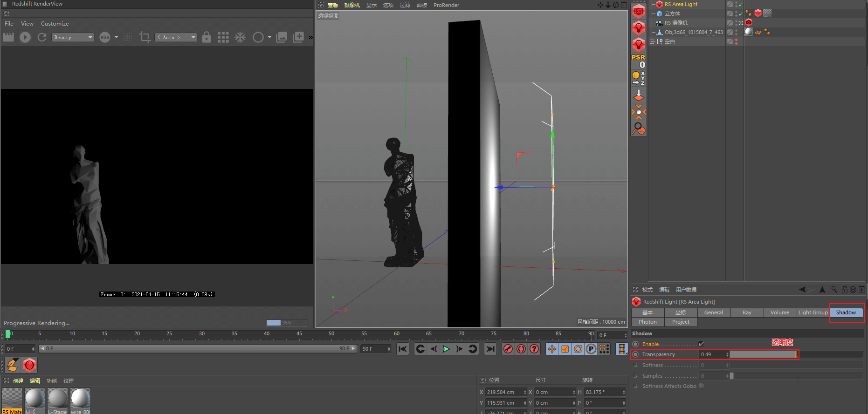Click the Transparency value stepper arrows
This screenshot has height=414, width=868.
727,354
